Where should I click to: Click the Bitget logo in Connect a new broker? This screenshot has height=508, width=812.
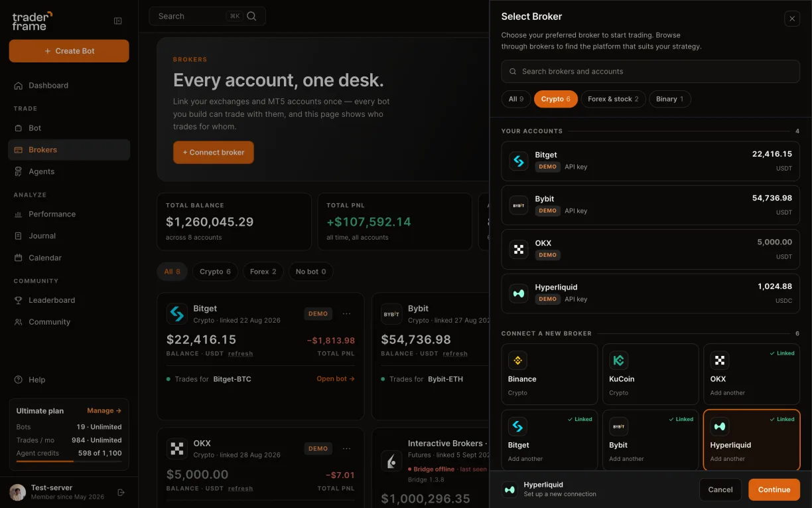(517, 426)
